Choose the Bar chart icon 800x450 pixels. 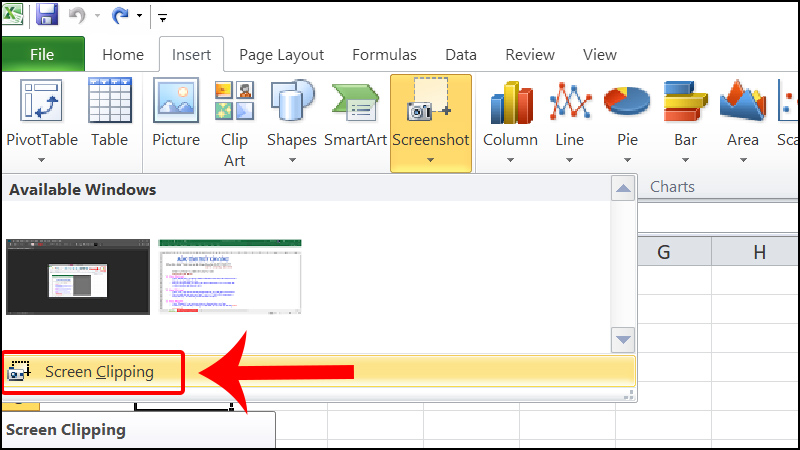coord(685,102)
